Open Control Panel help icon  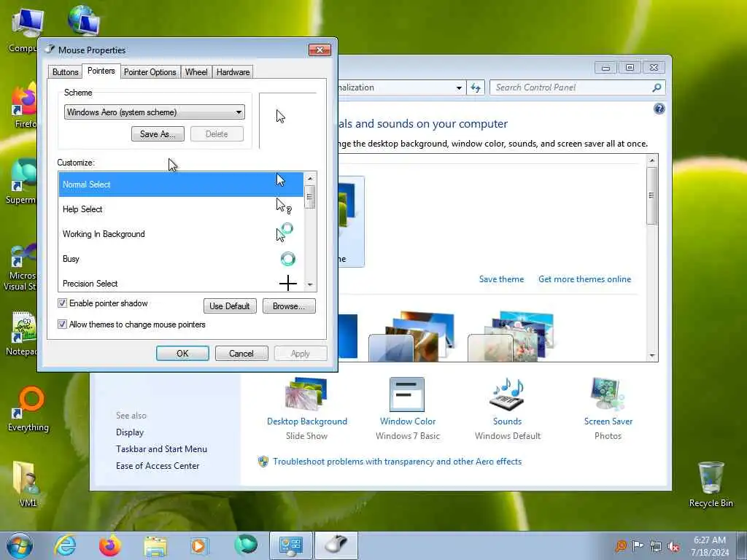point(659,109)
